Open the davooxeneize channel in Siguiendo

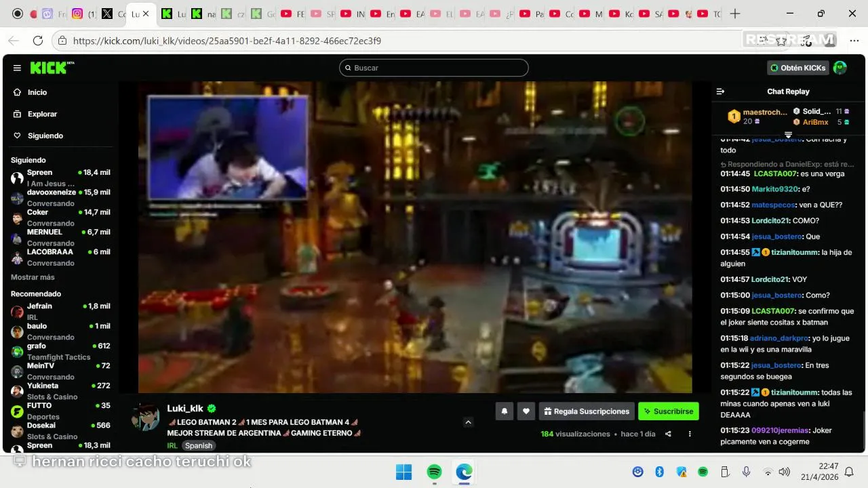60,197
